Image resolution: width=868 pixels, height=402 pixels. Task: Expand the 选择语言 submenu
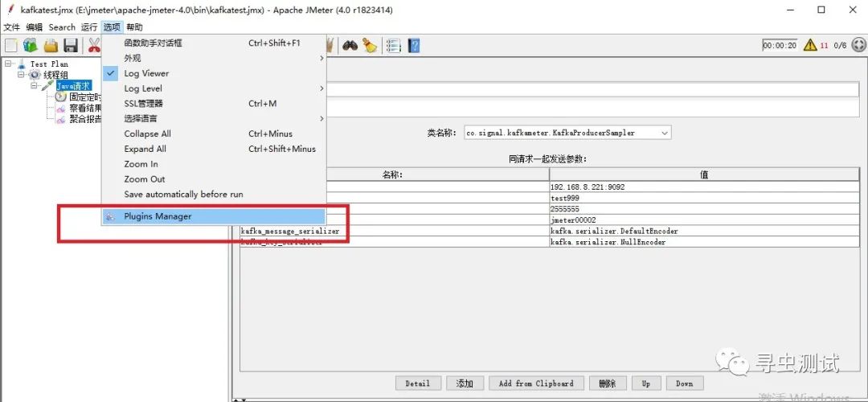point(214,118)
